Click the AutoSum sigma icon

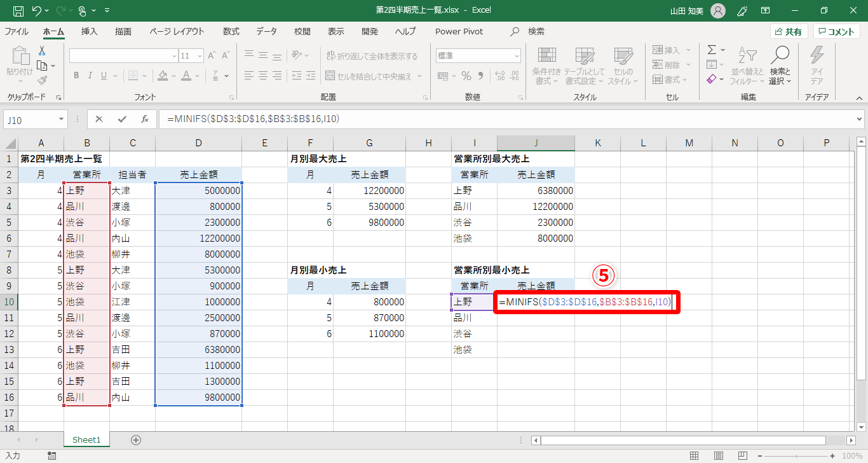(712, 50)
